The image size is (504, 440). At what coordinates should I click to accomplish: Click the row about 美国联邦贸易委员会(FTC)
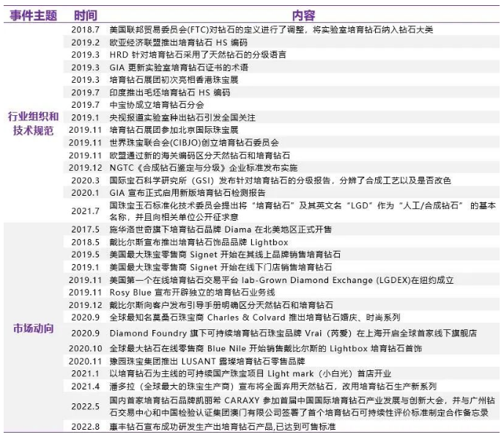(x=271, y=29)
